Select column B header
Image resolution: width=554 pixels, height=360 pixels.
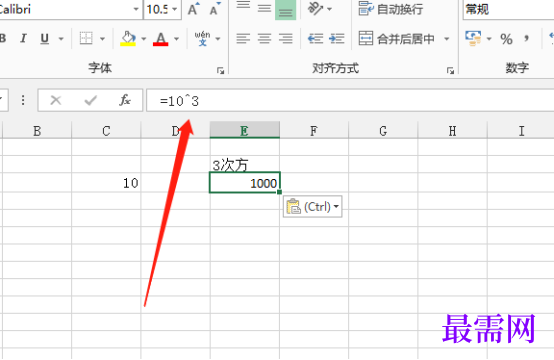(37, 131)
